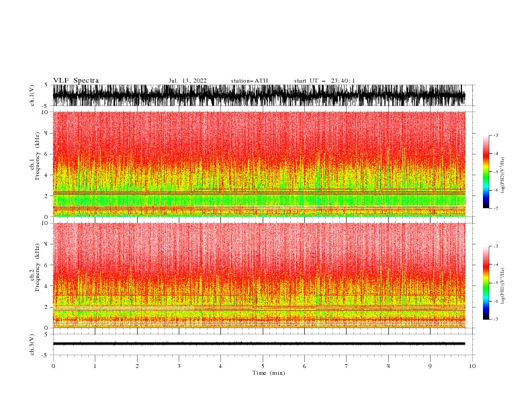Click the time axis tick label "9"
The width and height of the screenshot is (532, 411).
pyautogui.click(x=430, y=366)
